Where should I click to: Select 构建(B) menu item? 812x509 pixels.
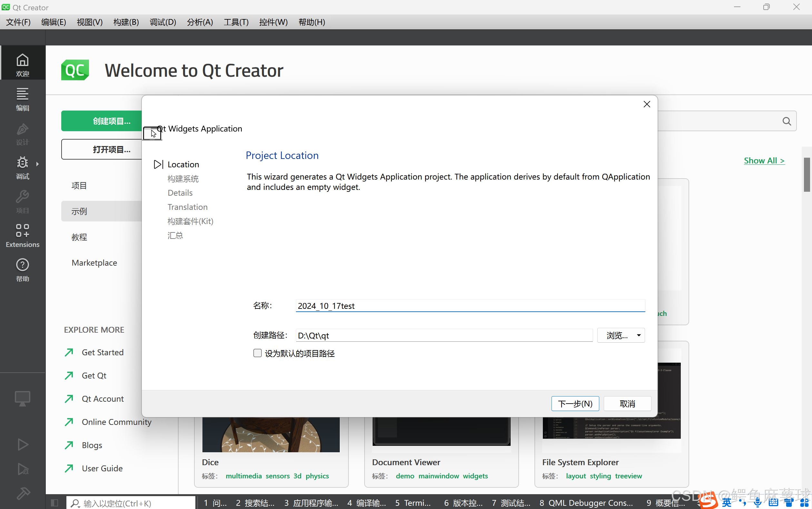tap(125, 22)
